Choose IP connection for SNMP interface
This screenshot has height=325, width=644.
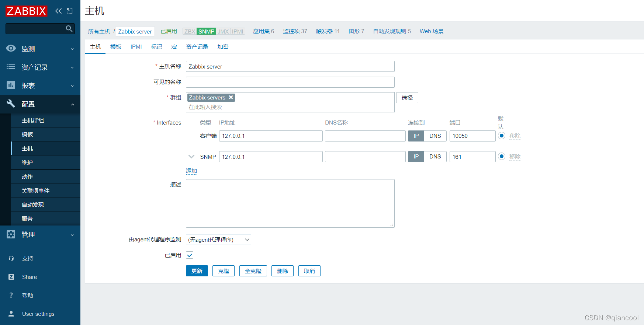click(x=416, y=157)
